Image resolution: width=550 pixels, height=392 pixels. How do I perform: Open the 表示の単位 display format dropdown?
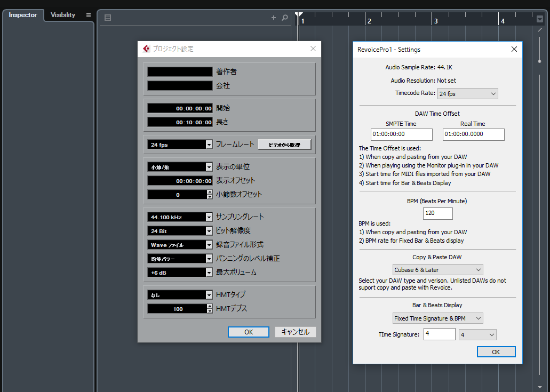(x=180, y=167)
